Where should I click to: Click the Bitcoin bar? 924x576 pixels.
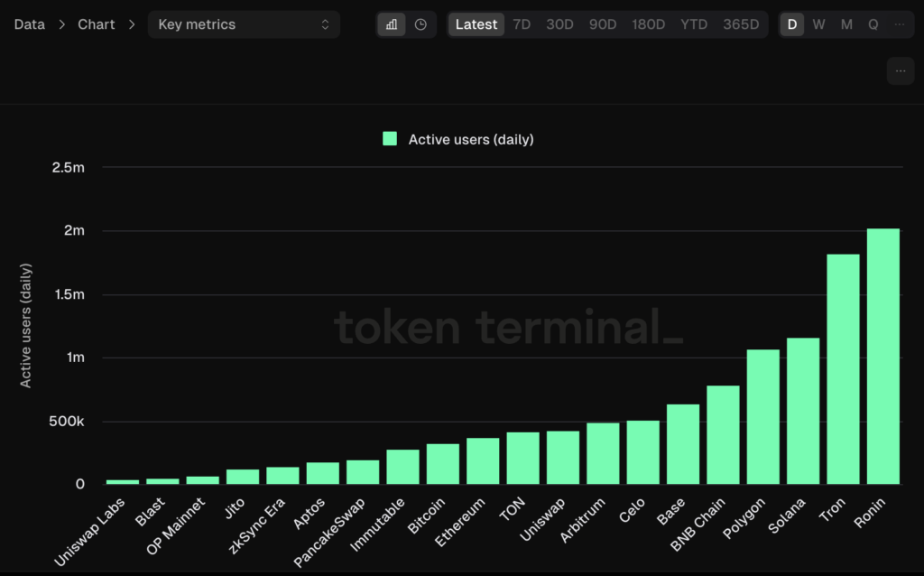442,464
